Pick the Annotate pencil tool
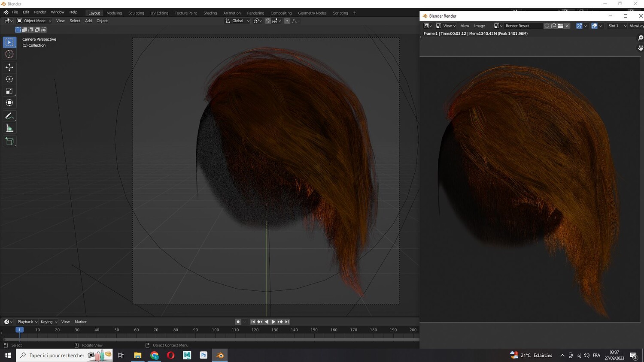 [9, 116]
